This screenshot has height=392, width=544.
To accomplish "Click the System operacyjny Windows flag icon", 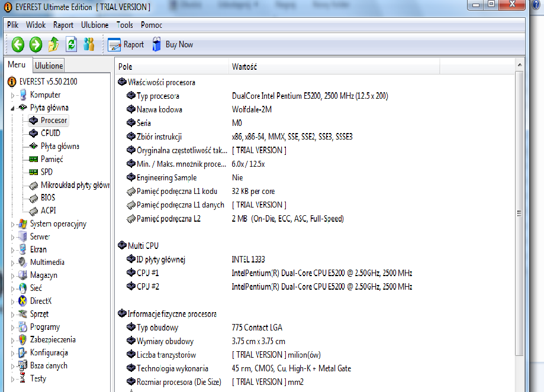I will click(x=23, y=224).
